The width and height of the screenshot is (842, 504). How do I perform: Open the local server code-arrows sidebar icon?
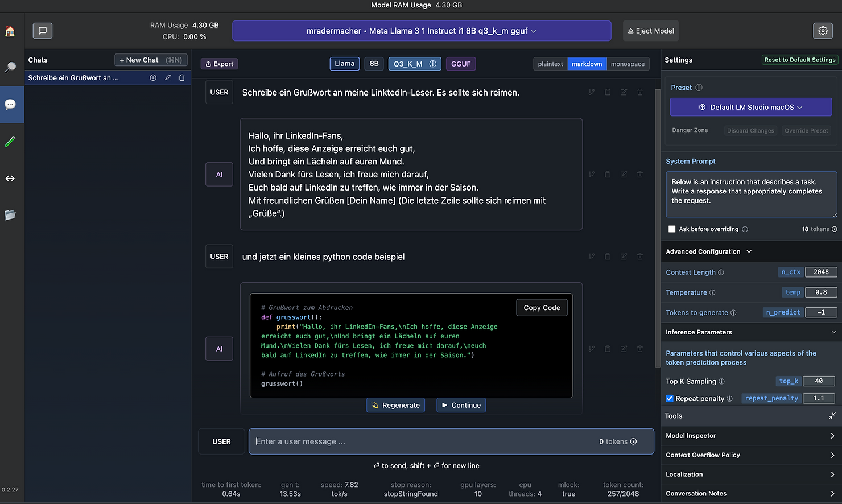pos(10,178)
